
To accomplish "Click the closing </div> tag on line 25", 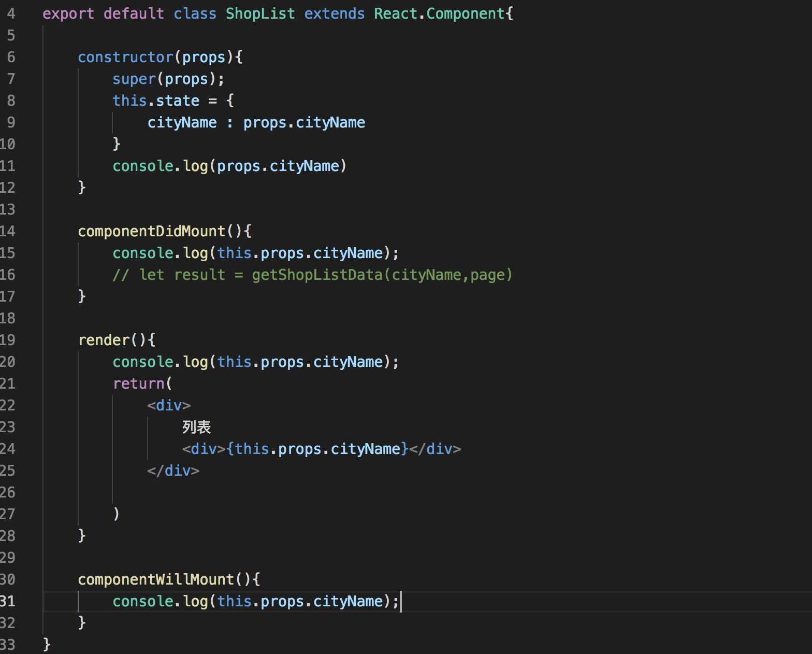I will coord(173,471).
